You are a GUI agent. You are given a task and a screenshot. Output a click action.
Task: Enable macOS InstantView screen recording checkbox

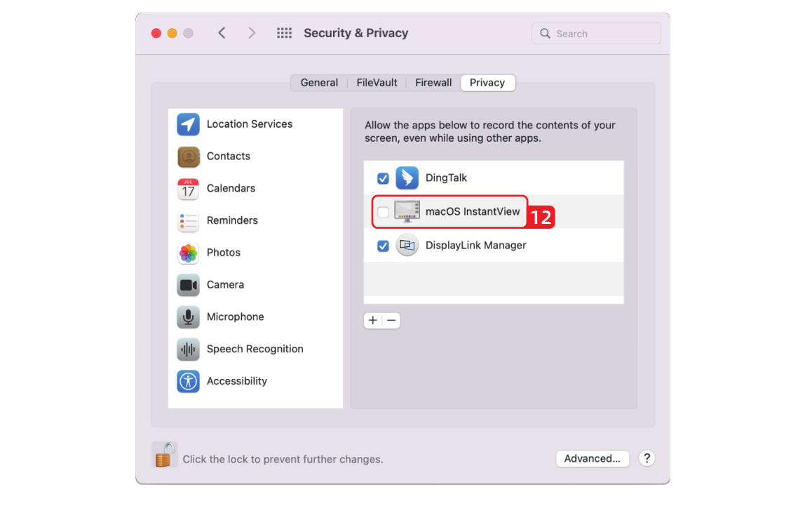click(383, 212)
